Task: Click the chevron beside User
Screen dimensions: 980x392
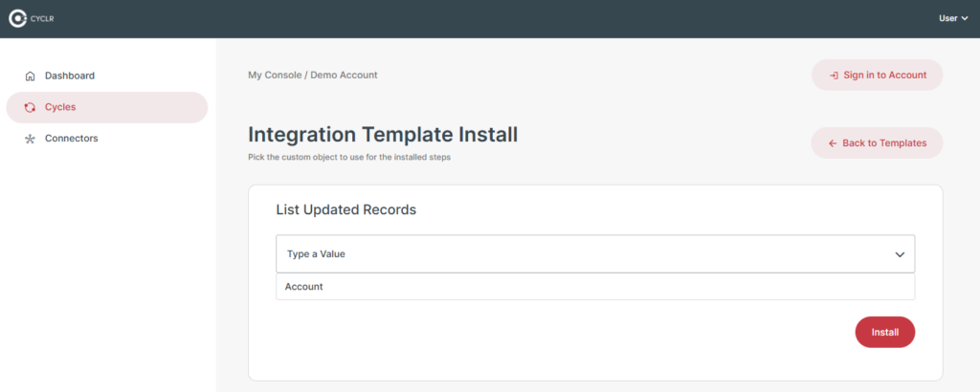Action: [x=965, y=19]
